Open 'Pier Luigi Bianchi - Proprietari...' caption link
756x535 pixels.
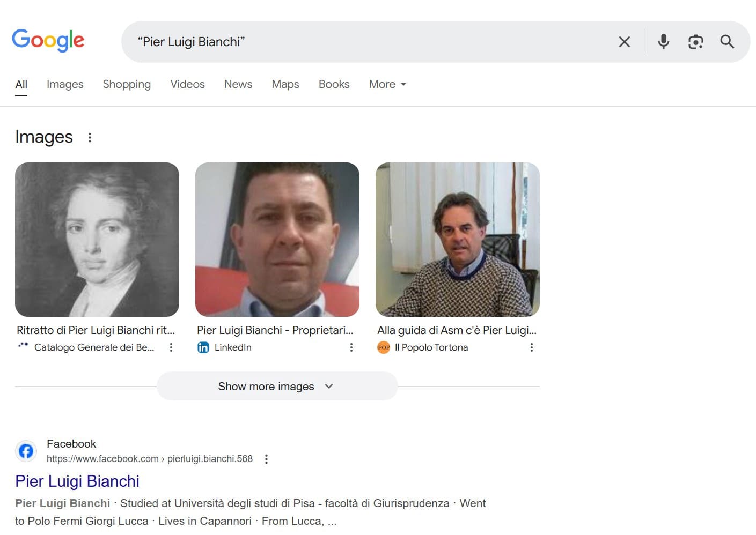click(275, 330)
